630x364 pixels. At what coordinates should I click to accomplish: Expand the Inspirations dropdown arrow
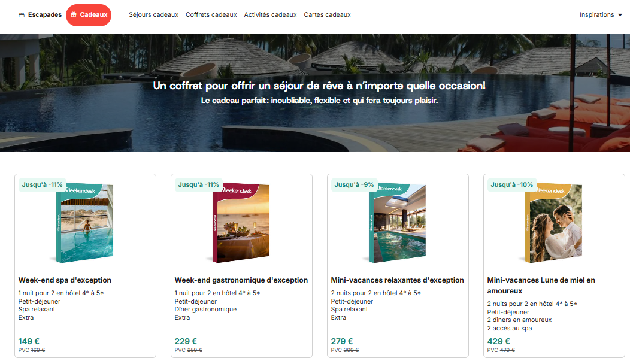tap(620, 15)
